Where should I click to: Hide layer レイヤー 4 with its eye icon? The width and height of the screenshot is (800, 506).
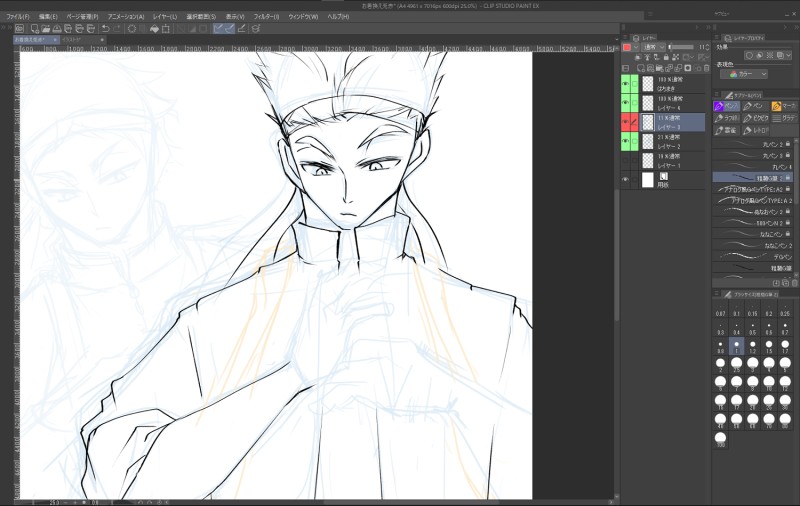[626, 102]
